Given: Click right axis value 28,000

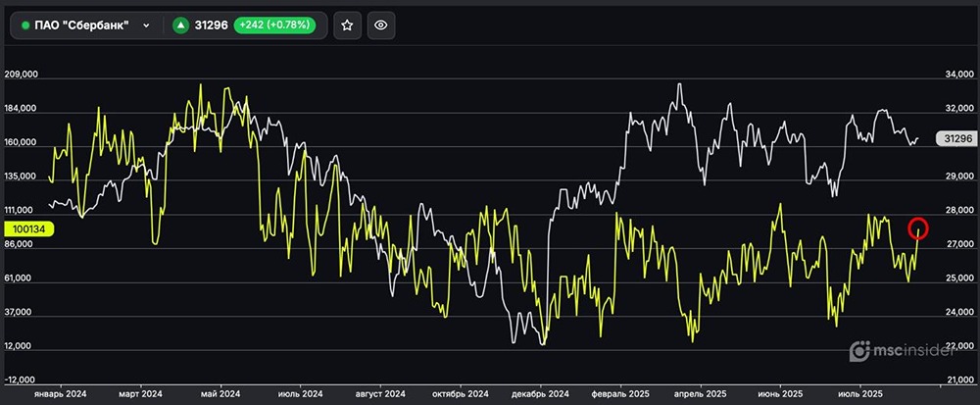Looking at the screenshot, I should pyautogui.click(x=958, y=210).
